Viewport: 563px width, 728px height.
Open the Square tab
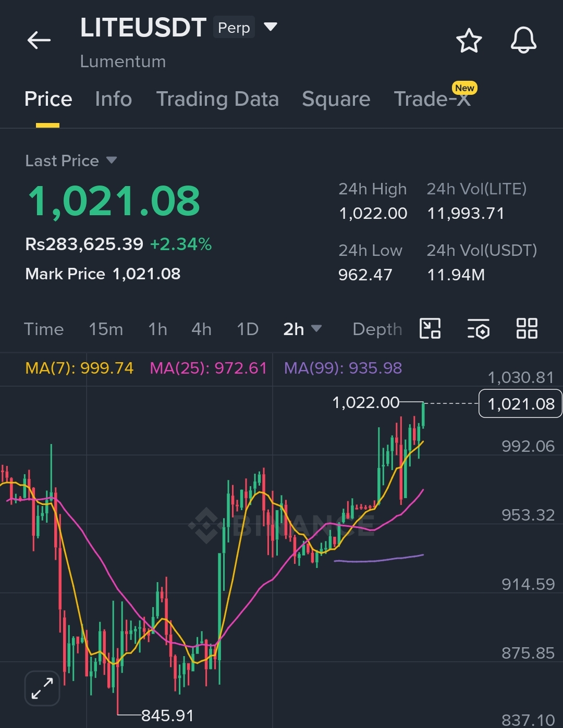click(336, 99)
